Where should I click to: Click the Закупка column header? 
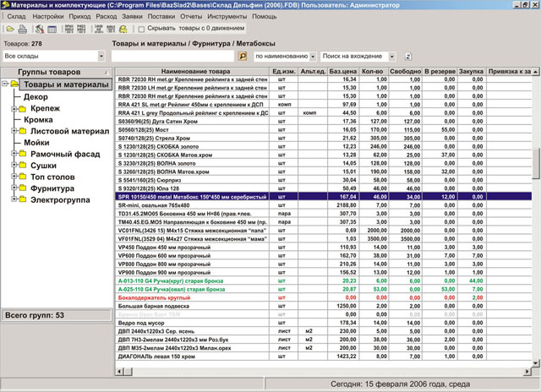472,71
